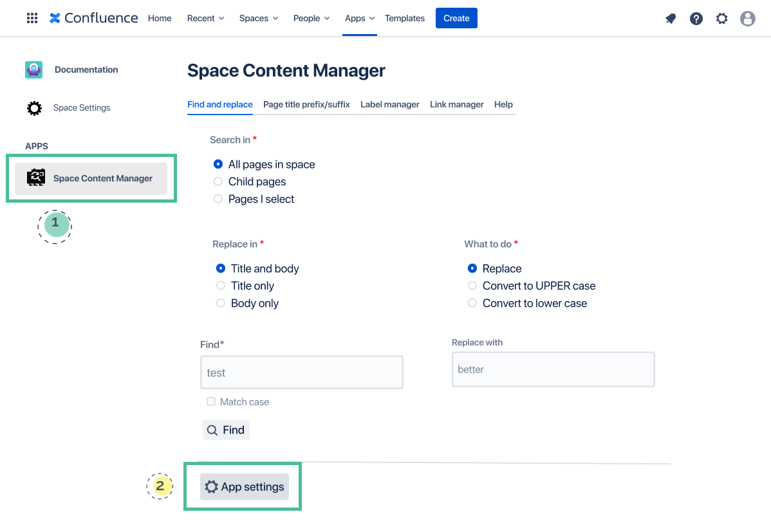Open the user profile avatar
This screenshot has width=771, height=532.
(x=748, y=19)
